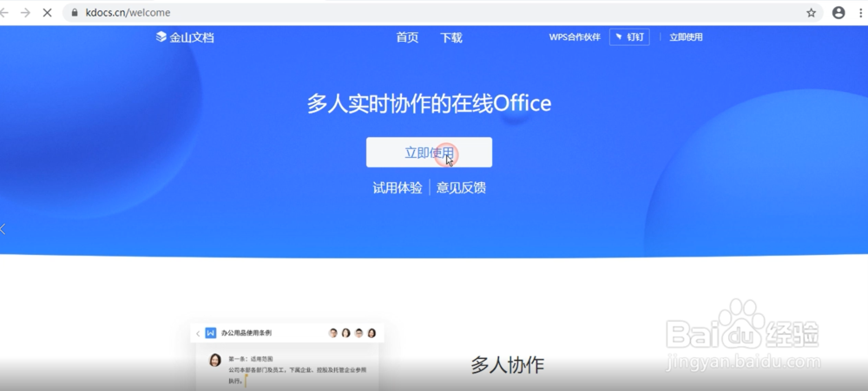
Task: Click headline 多人实时协作的在线Office
Action: tap(429, 103)
